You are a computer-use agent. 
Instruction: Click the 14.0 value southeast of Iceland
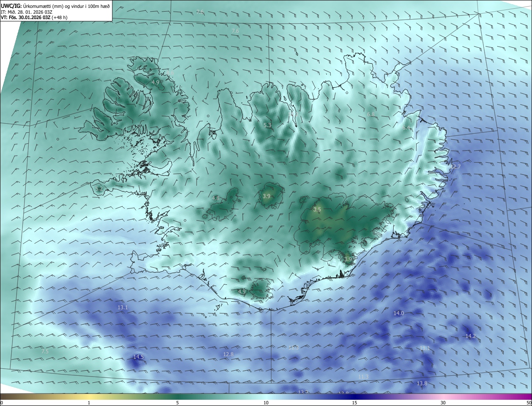point(399,313)
